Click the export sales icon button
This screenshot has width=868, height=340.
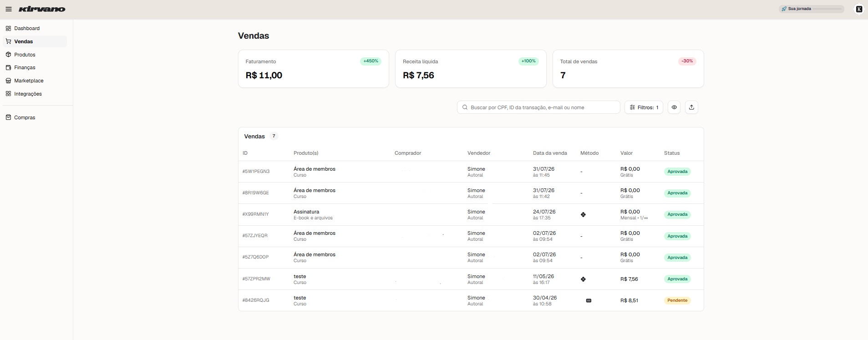click(x=691, y=107)
